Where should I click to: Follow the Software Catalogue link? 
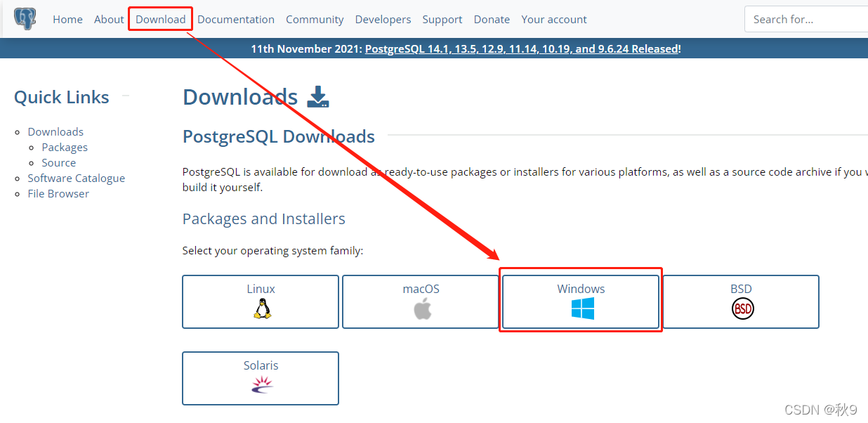(76, 178)
